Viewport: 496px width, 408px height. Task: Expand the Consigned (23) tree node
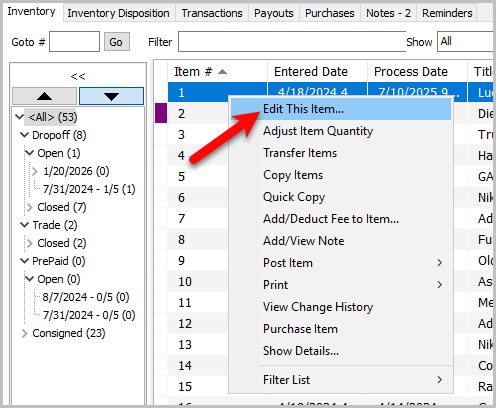24,333
